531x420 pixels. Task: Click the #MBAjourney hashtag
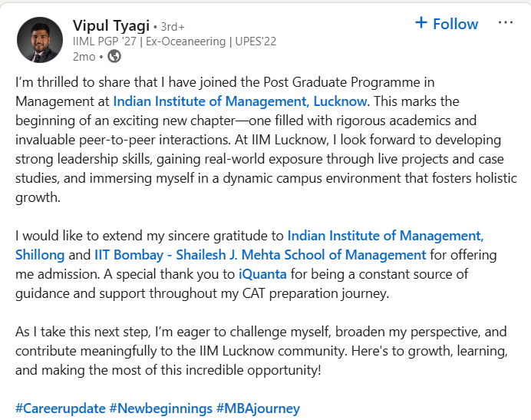(258, 408)
